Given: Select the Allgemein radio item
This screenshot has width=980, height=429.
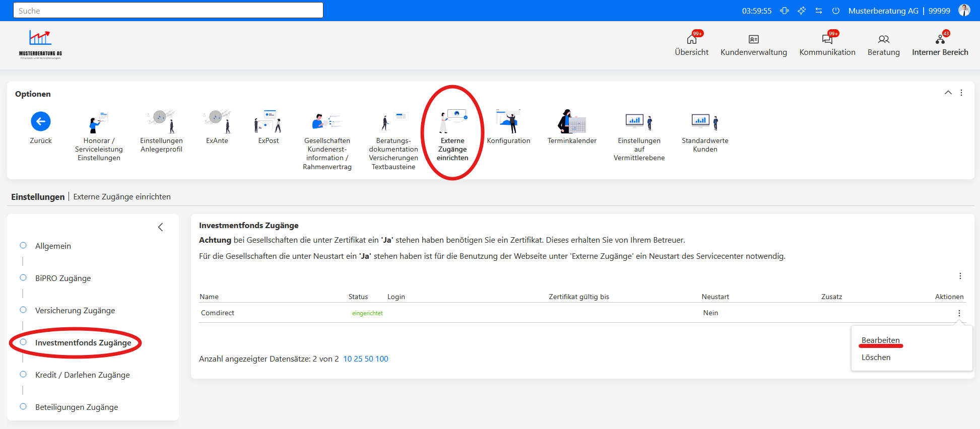Looking at the screenshot, I should (x=23, y=246).
